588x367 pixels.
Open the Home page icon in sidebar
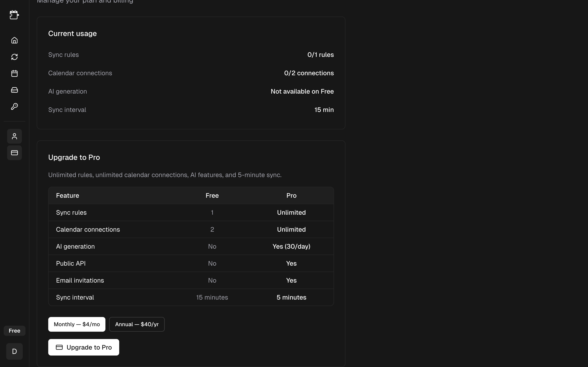pyautogui.click(x=14, y=40)
